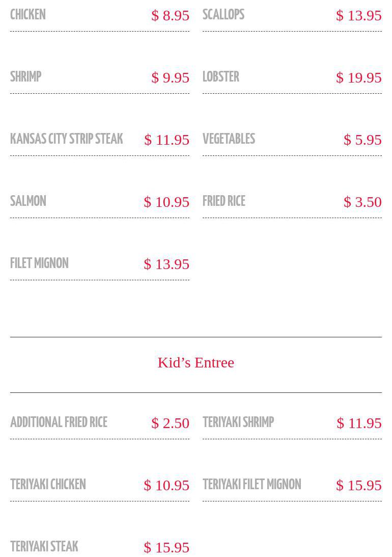Click the Kid's Entree section heading
The image size is (392, 557).
point(196,362)
